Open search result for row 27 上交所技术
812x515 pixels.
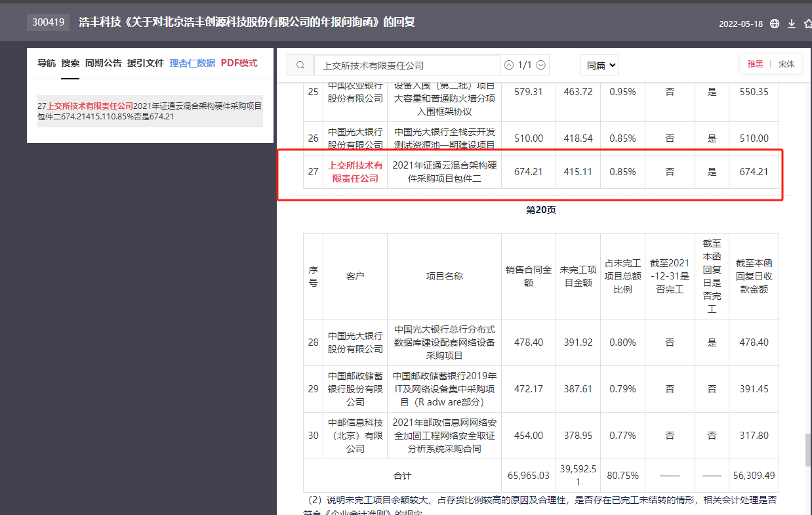(x=150, y=111)
